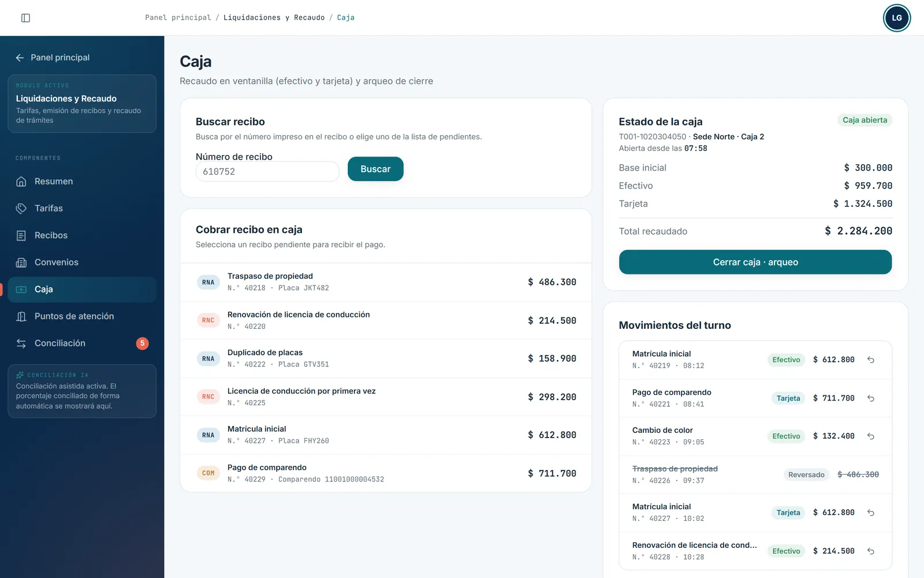Click the Conciliación arrows icon

(21, 343)
